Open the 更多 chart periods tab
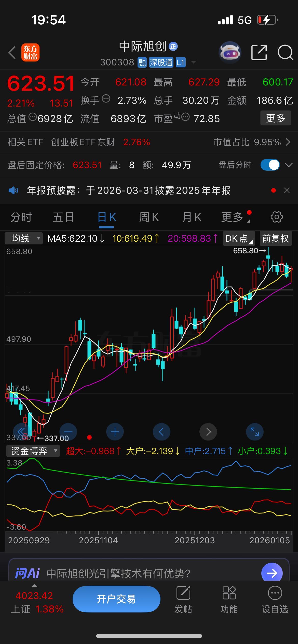The image size is (298, 644). point(232,217)
